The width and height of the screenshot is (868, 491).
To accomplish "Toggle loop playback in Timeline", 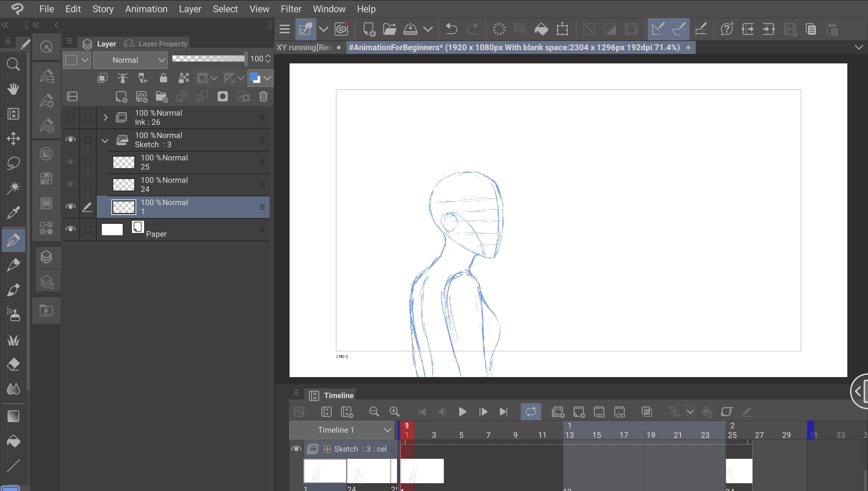I will tap(531, 412).
